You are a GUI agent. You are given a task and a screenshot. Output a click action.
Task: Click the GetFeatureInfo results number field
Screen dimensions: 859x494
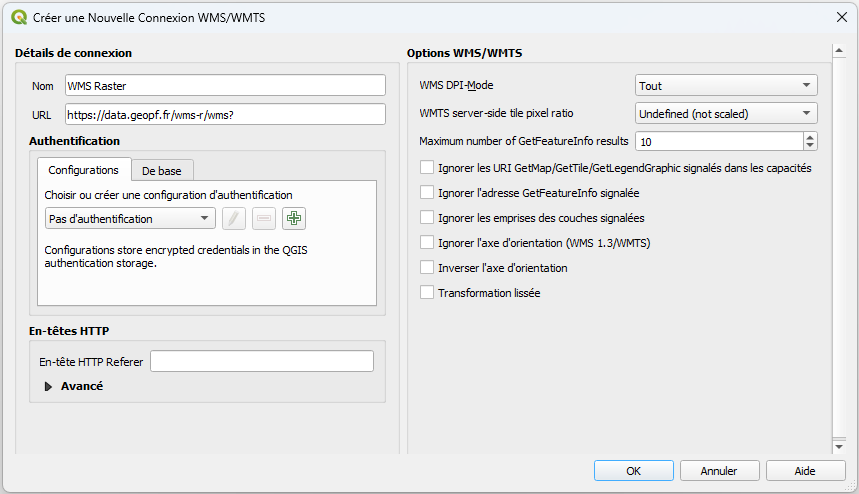719,141
